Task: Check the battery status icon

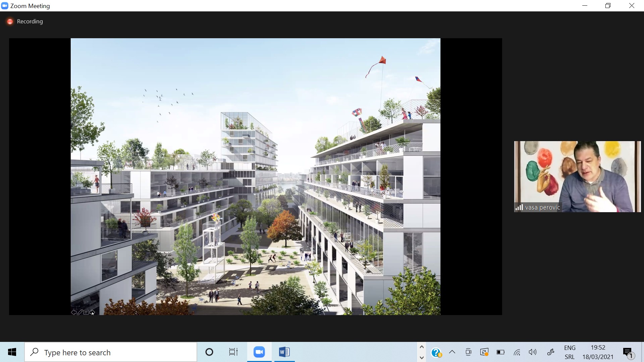Action: (500, 352)
